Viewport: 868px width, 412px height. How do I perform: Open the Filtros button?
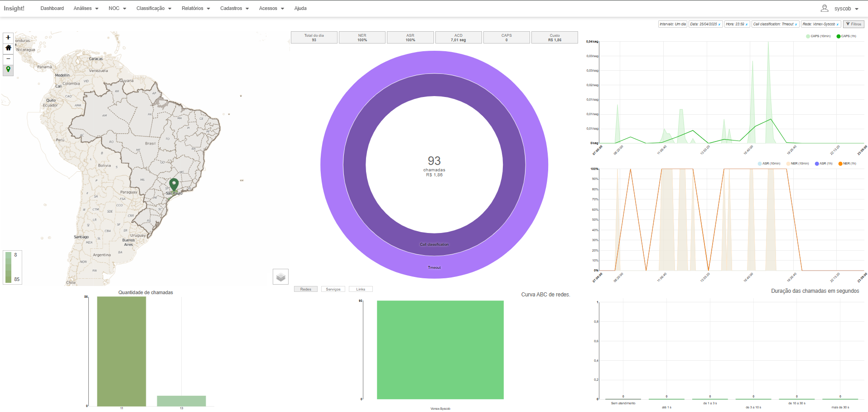click(854, 24)
